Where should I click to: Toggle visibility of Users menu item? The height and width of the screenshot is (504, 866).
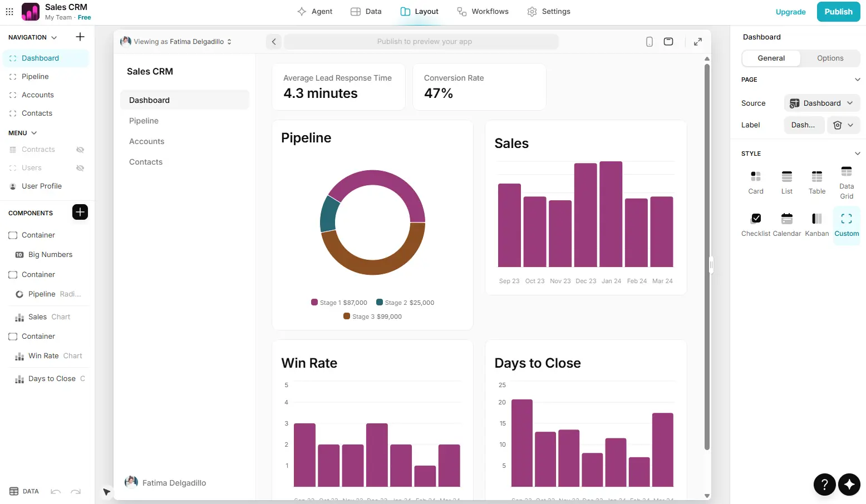[80, 168]
